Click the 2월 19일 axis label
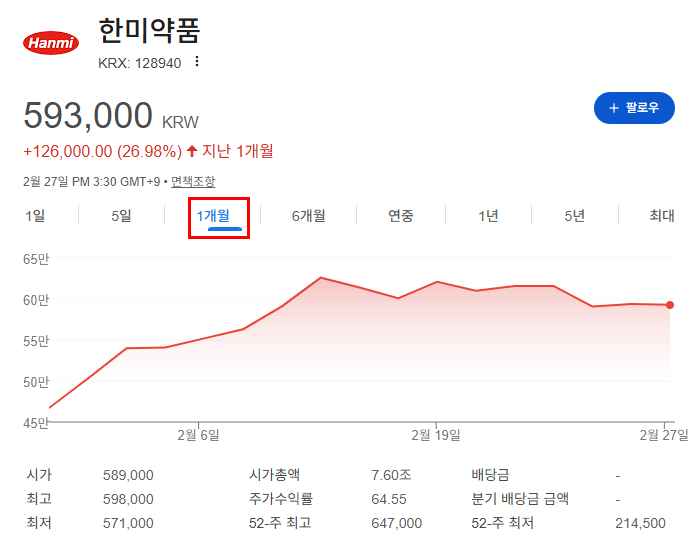The height and width of the screenshot is (552, 691). 436,435
